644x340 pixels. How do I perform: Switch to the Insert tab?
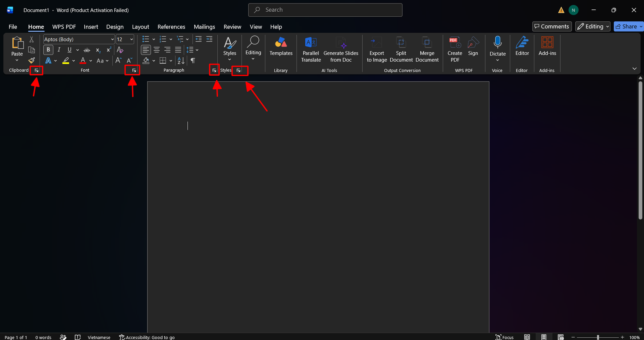(91, 27)
